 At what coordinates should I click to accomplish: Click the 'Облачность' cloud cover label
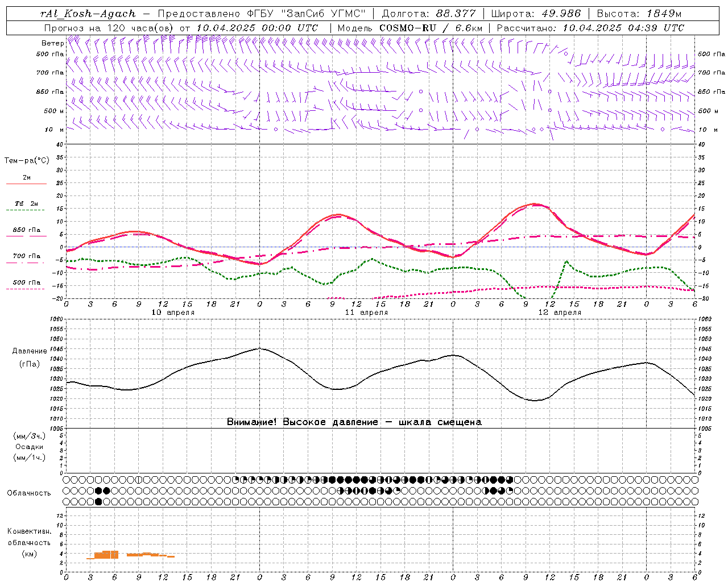(29, 493)
